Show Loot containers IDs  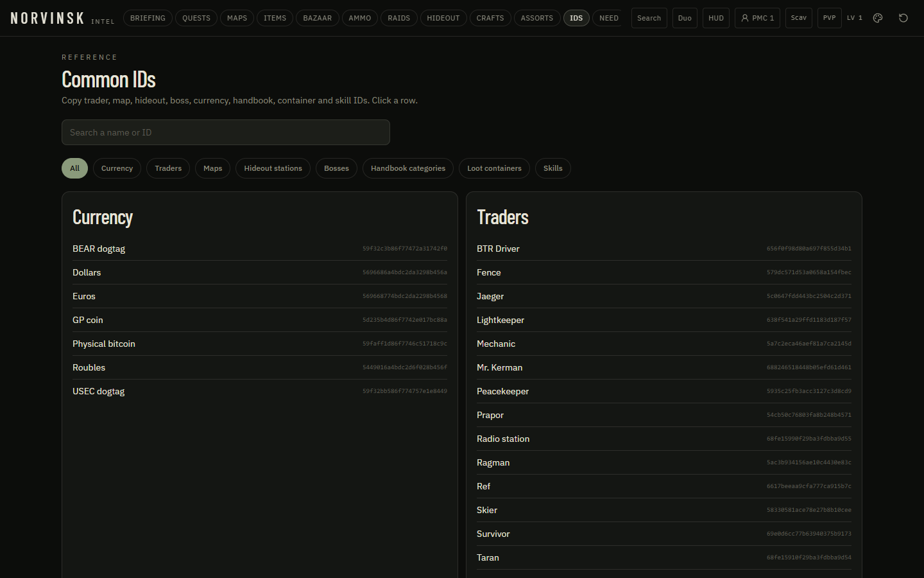[494, 168]
